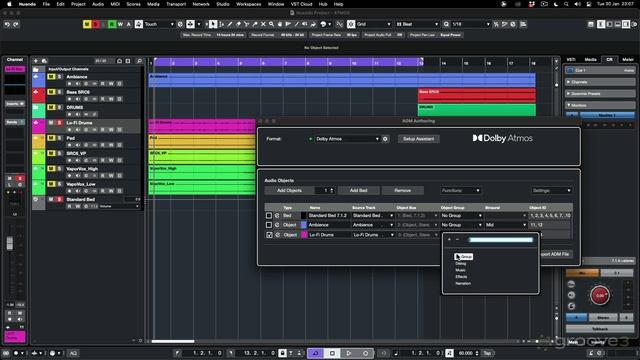This screenshot has height=360, width=640.
Task: Select the Comp hand tool
Action: pos(280,24)
